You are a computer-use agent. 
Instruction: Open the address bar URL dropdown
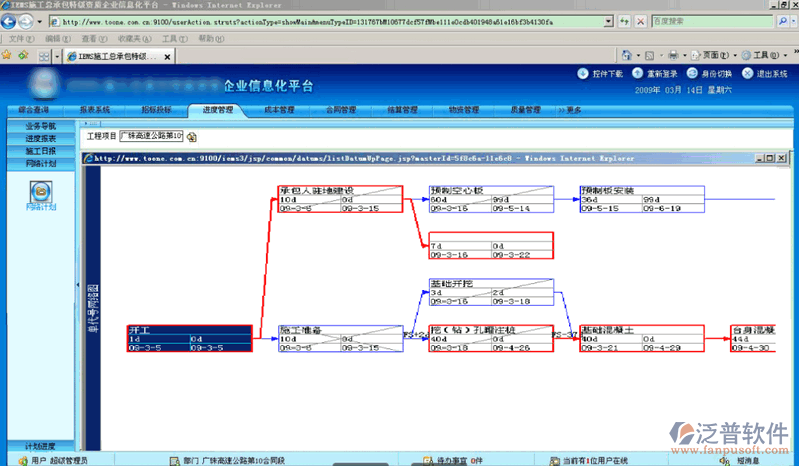[608, 21]
